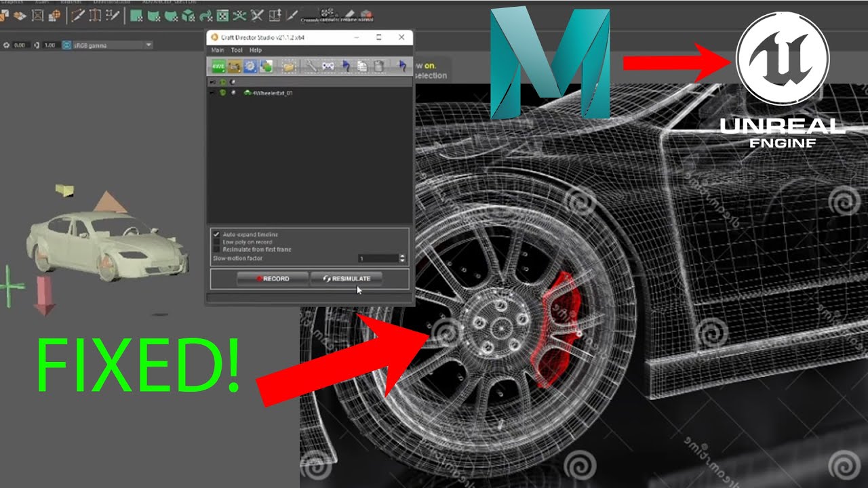Toggle the sphere icon in 4WheelerExt_01 row
This screenshot has width=868, height=488.
pos(233,93)
